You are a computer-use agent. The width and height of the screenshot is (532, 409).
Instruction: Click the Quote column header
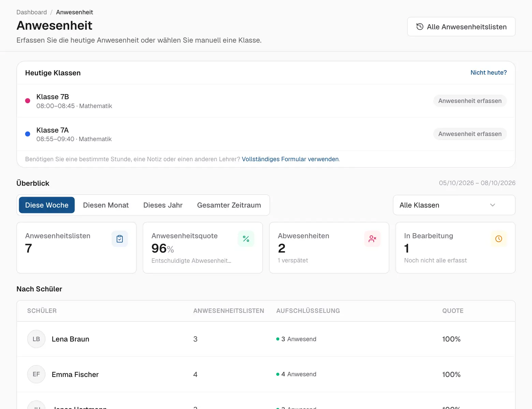click(453, 311)
